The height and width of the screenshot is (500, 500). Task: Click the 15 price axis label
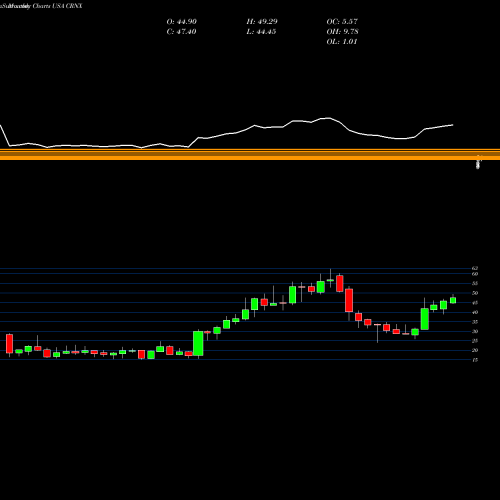tap(475, 360)
